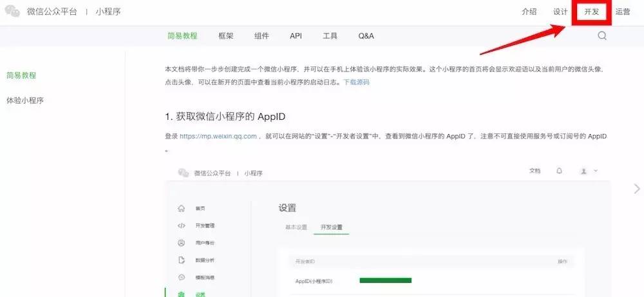Select 体验小程序 in left sidebar
The height and width of the screenshot is (297, 644).
point(24,101)
